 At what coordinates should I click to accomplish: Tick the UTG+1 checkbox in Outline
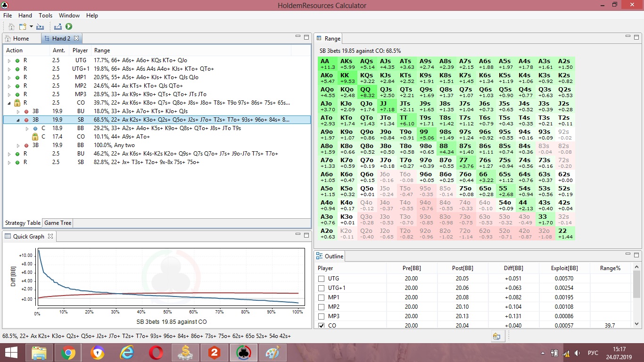pyautogui.click(x=322, y=288)
